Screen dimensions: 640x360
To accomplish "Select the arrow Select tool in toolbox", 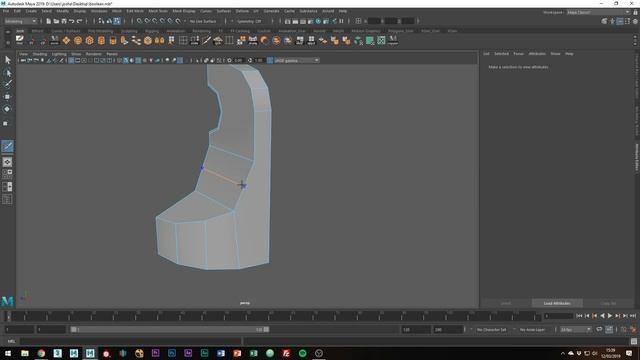I will [7, 60].
